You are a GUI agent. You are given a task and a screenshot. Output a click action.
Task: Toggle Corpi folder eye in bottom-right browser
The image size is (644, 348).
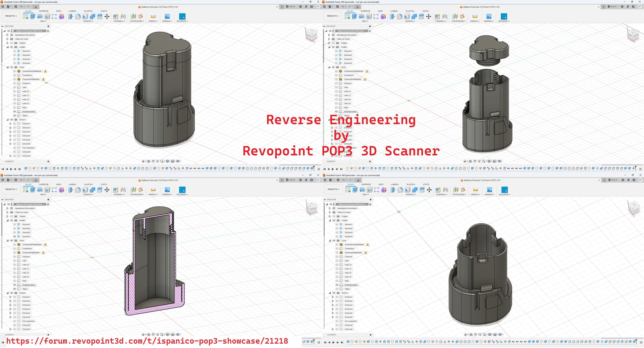tap(334, 241)
